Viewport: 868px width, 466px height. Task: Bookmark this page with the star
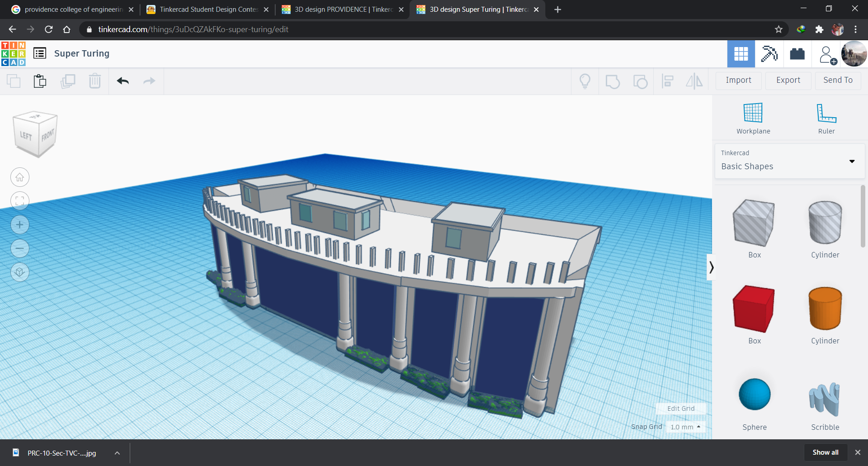778,29
